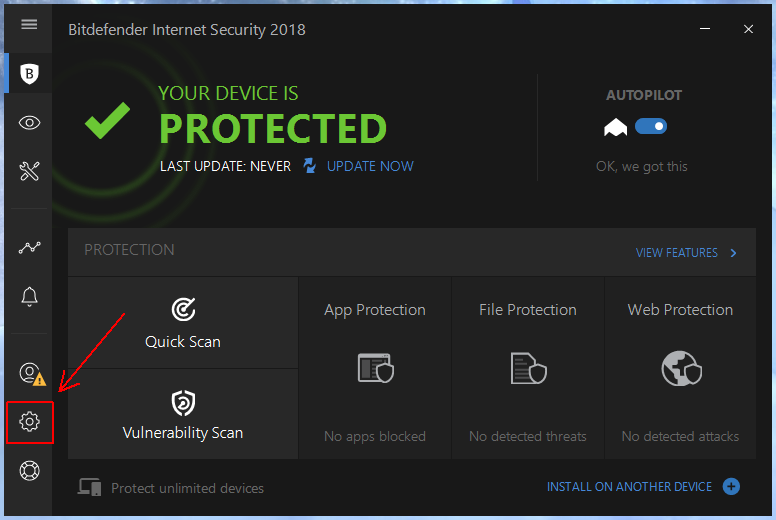Run the Vulnerability Scan

coord(183,414)
